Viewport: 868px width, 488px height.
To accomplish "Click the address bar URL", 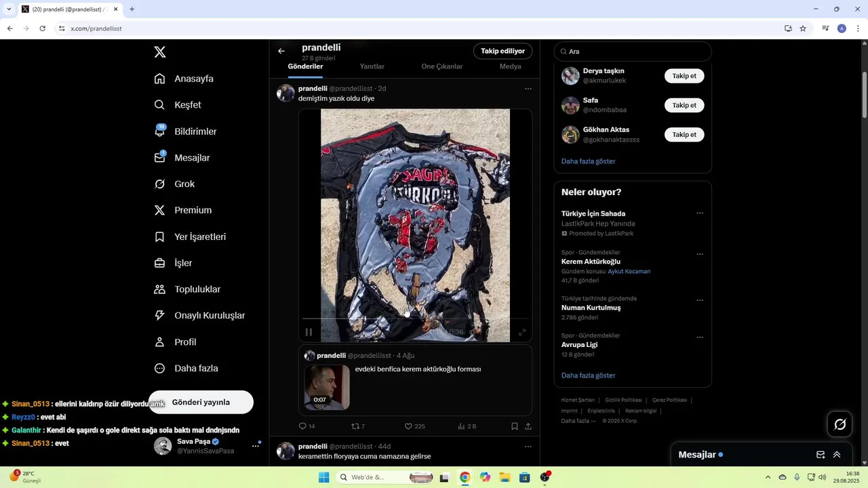I will pyautogui.click(x=96, y=28).
